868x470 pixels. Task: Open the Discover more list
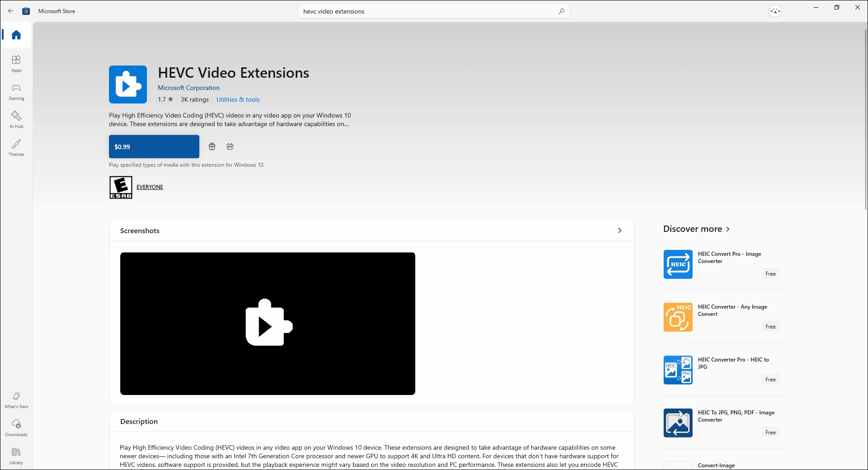click(696, 229)
